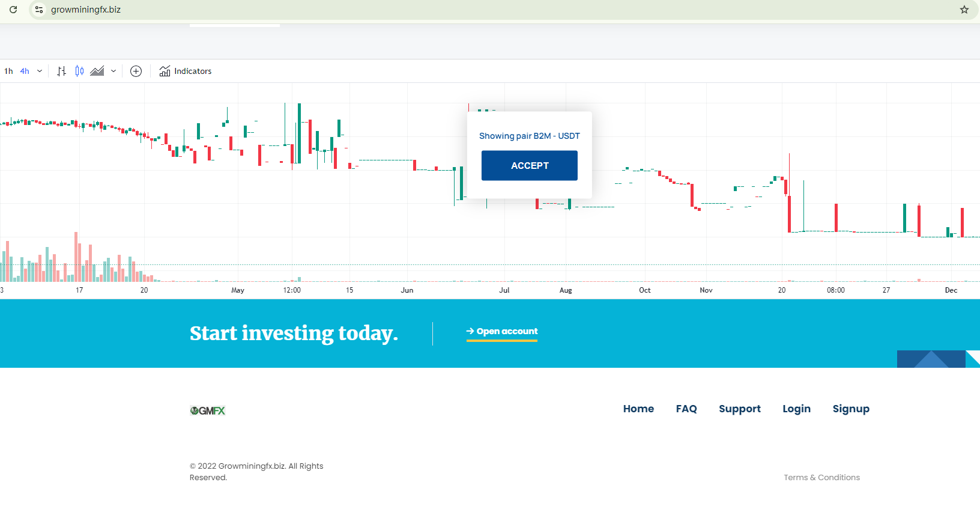Click the 'Nov' label on the time axis
Viewport: 980px width, 509px height.
(706, 290)
